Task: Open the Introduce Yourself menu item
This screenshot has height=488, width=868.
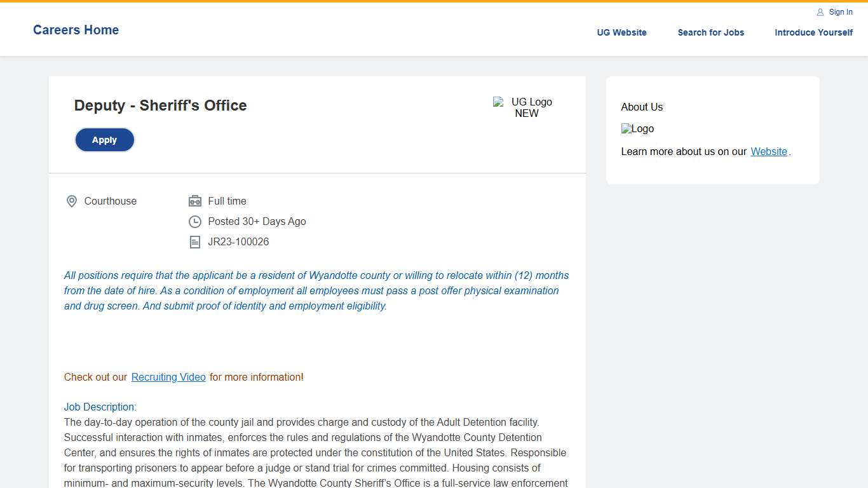Action: point(813,32)
